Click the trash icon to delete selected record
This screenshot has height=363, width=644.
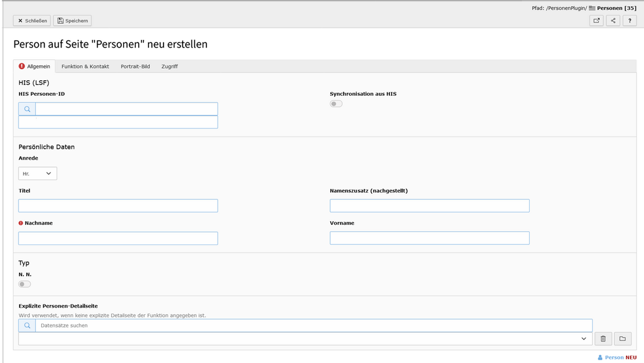[603, 339]
